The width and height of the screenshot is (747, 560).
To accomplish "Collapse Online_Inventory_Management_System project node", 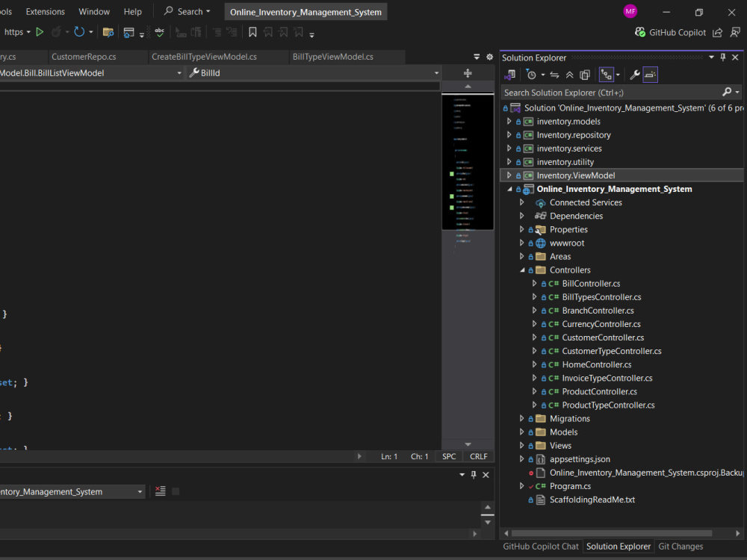I will (x=509, y=189).
